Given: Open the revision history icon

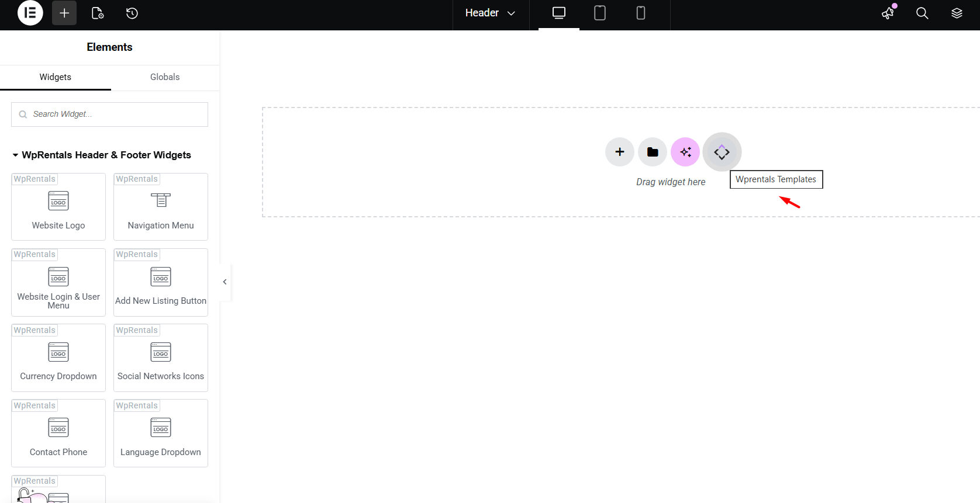Looking at the screenshot, I should click(x=132, y=13).
